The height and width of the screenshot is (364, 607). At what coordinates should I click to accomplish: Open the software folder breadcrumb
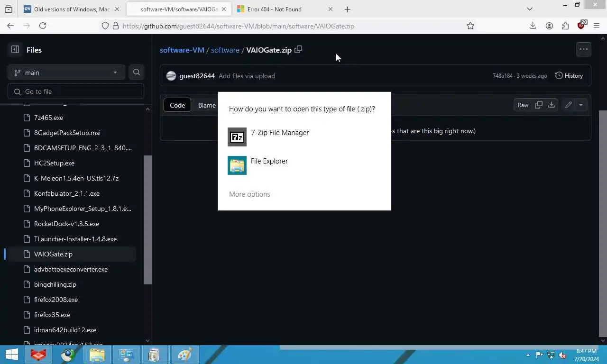(225, 50)
